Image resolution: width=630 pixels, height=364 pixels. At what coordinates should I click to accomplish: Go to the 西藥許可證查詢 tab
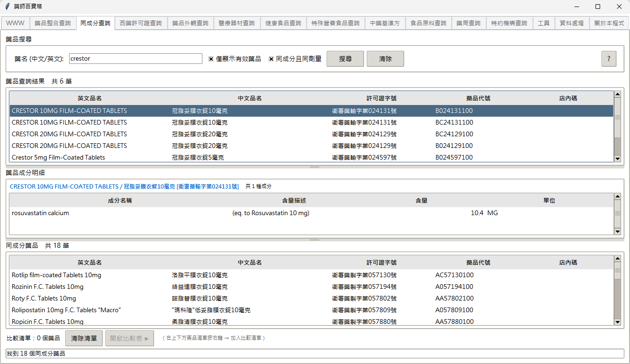[x=141, y=23]
